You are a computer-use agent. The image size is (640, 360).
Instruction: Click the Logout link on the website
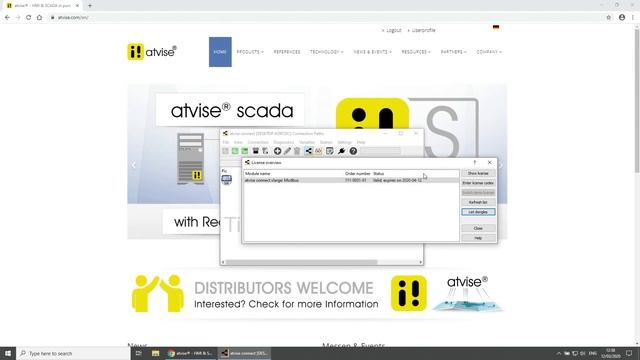coord(393,30)
